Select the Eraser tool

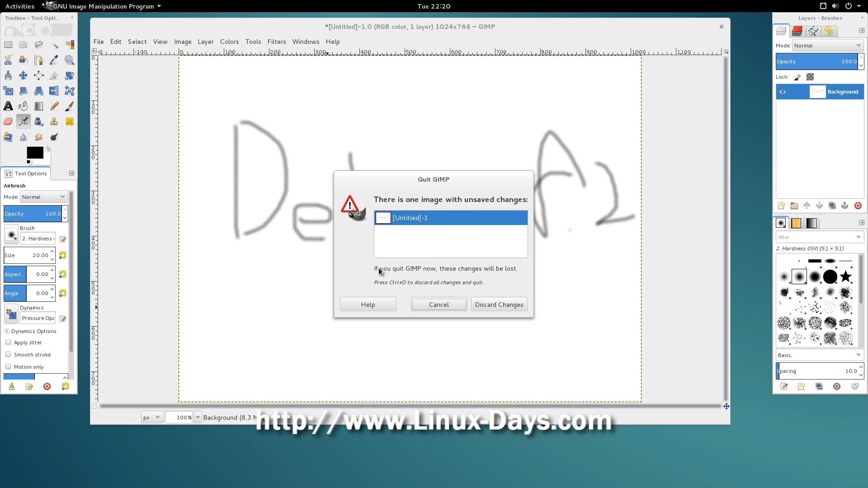(x=8, y=122)
